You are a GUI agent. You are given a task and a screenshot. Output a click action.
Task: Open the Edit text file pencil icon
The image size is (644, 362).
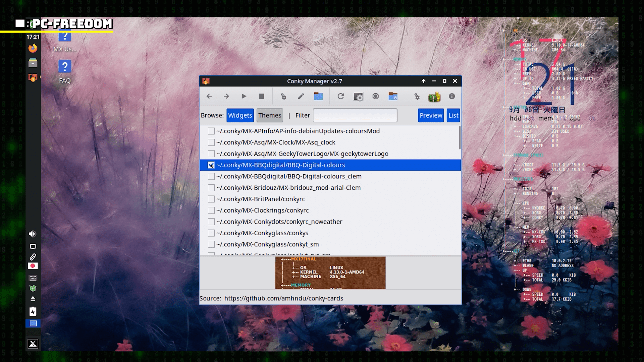tap(301, 97)
